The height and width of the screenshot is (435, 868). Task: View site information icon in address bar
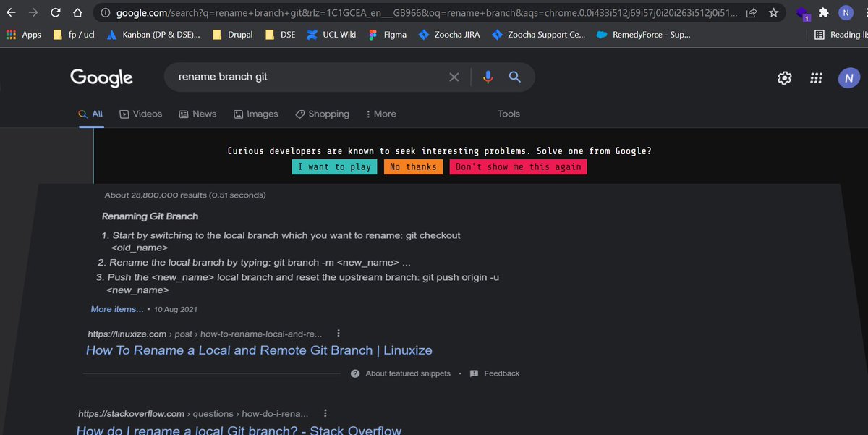click(x=106, y=12)
